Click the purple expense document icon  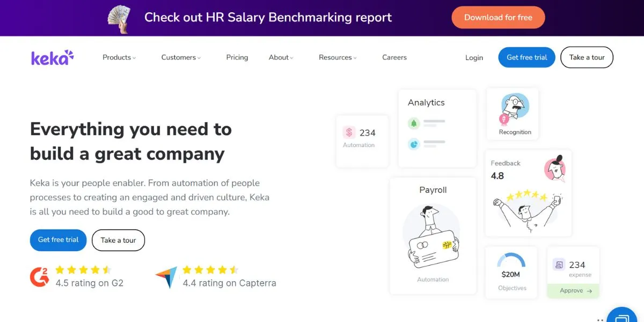click(x=559, y=265)
